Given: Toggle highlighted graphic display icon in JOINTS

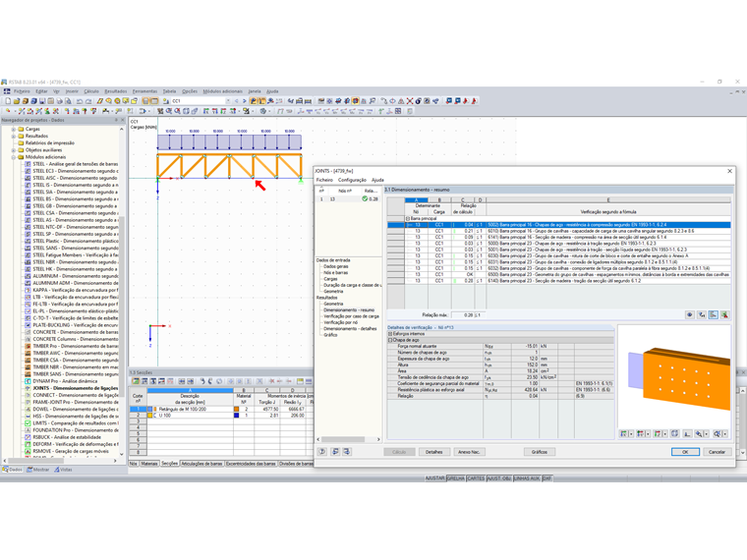Looking at the screenshot, I should [713, 314].
